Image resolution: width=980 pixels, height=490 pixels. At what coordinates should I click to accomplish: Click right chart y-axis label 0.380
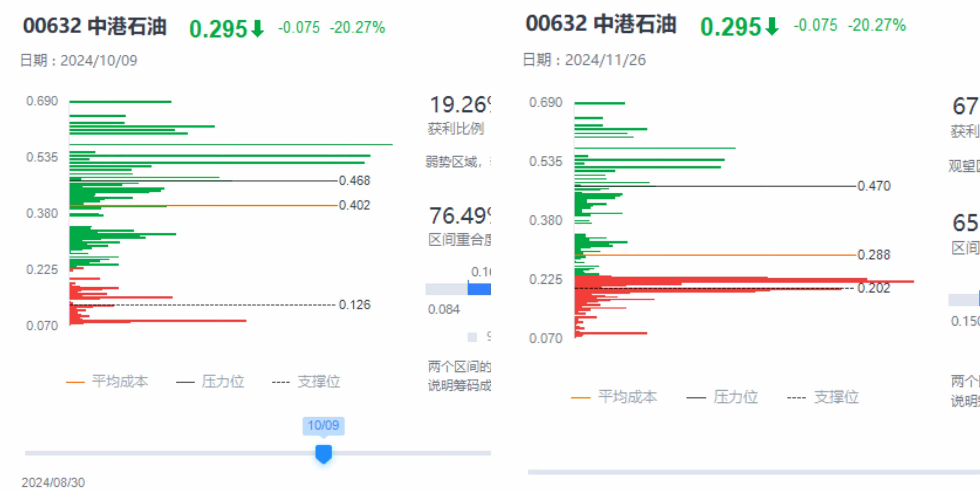click(546, 220)
